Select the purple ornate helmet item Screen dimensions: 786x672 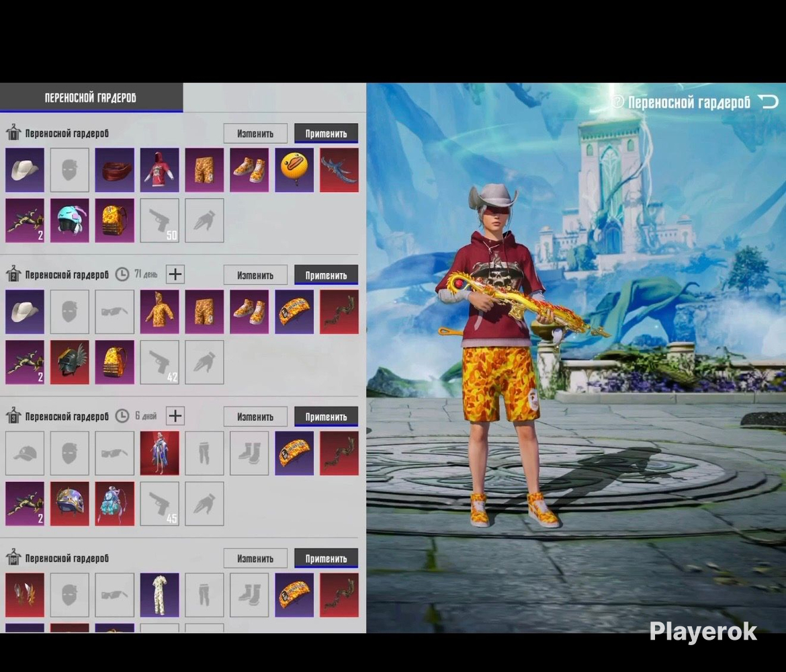[x=70, y=504]
